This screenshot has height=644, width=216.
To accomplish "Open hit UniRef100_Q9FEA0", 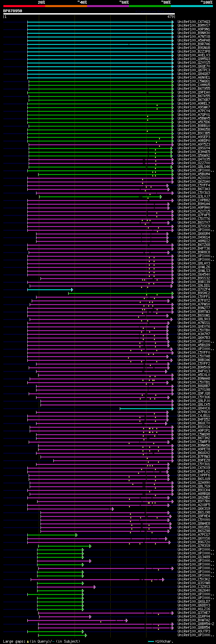I will (194, 93).
